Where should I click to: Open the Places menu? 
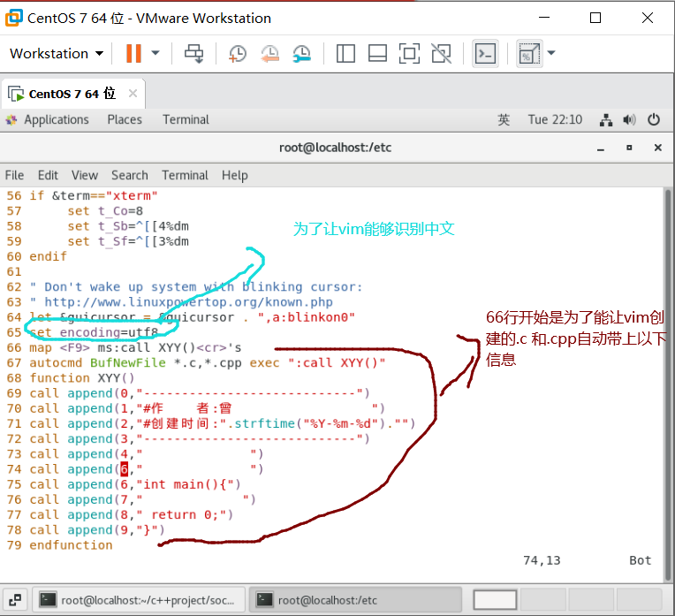(x=125, y=119)
